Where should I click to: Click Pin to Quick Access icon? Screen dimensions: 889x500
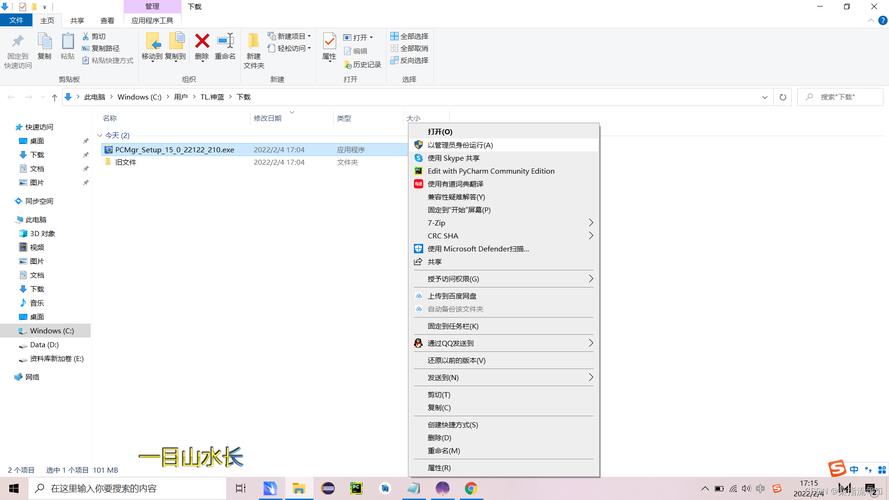17,48
